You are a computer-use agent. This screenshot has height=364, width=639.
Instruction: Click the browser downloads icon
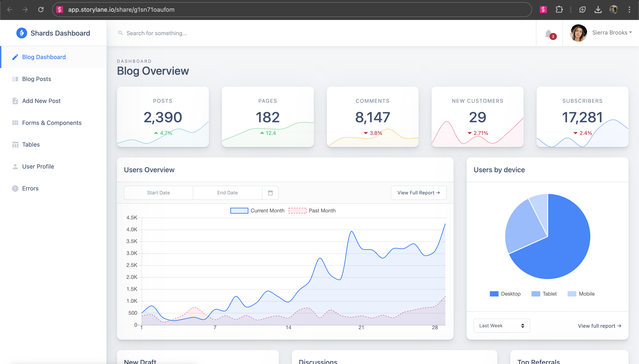(x=598, y=10)
